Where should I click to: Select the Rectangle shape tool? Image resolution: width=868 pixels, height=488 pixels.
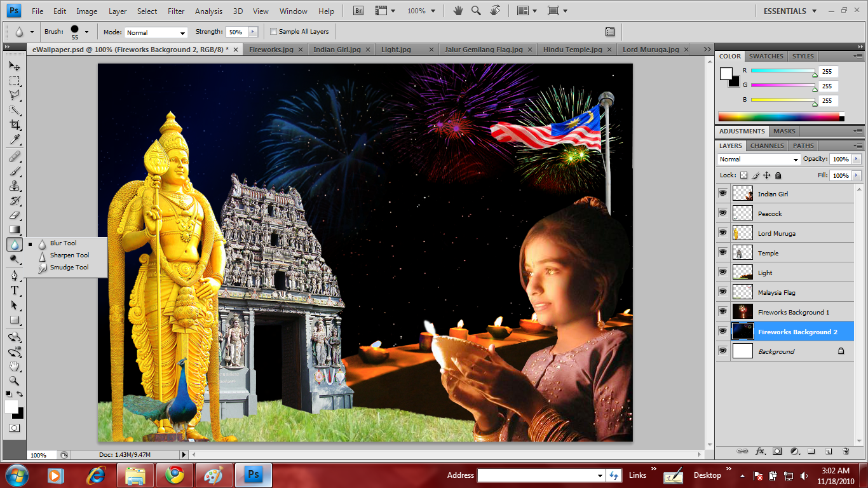[14, 320]
